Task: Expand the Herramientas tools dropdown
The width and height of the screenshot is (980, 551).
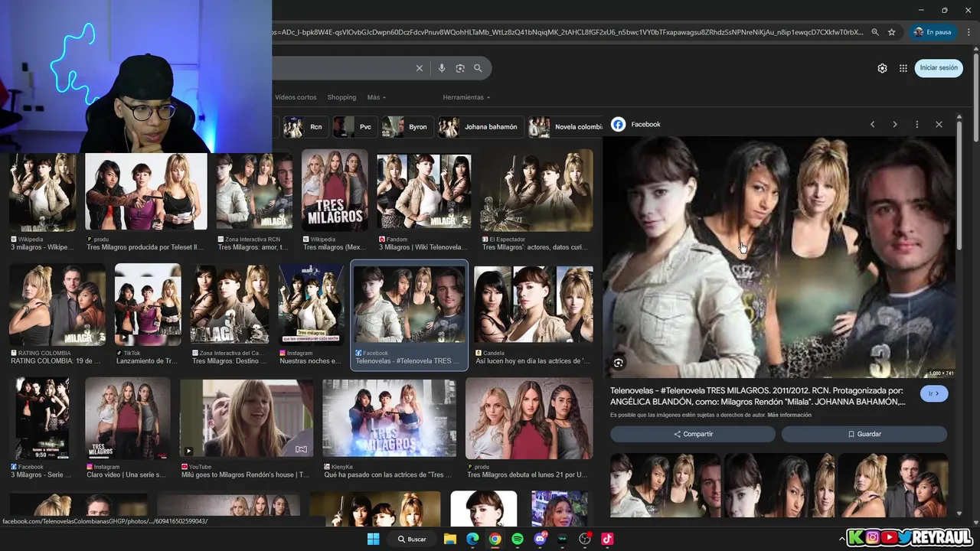Action: point(466,97)
